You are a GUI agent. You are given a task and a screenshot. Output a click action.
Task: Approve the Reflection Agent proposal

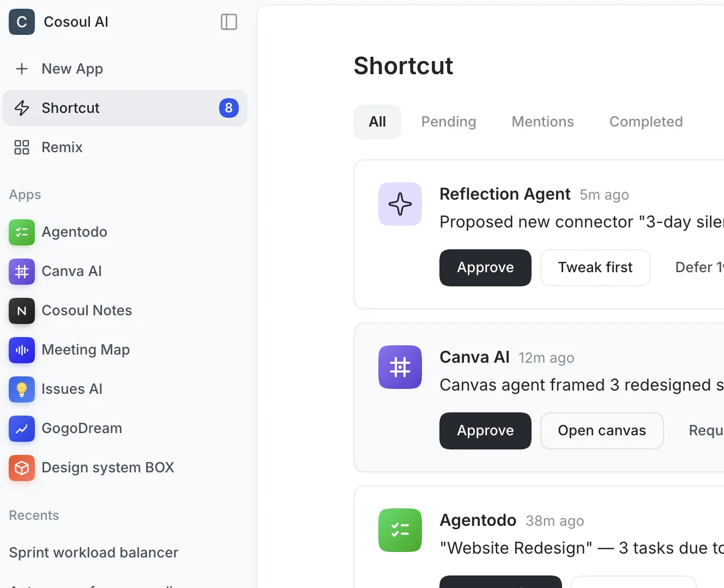485,268
